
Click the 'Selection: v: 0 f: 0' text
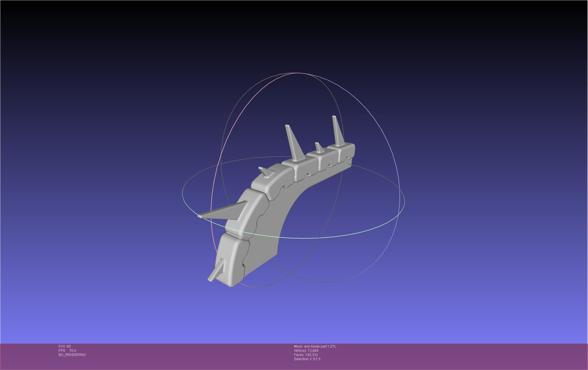tap(307, 359)
